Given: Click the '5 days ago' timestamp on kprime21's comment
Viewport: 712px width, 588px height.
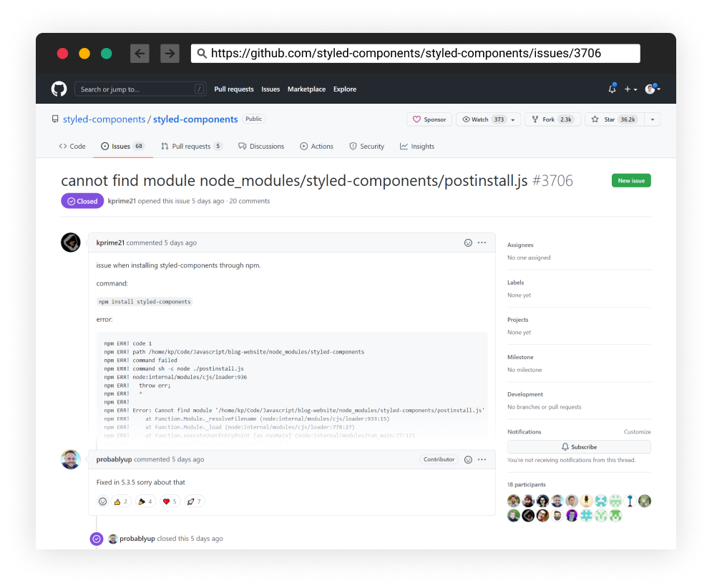Looking at the screenshot, I should click(x=180, y=243).
